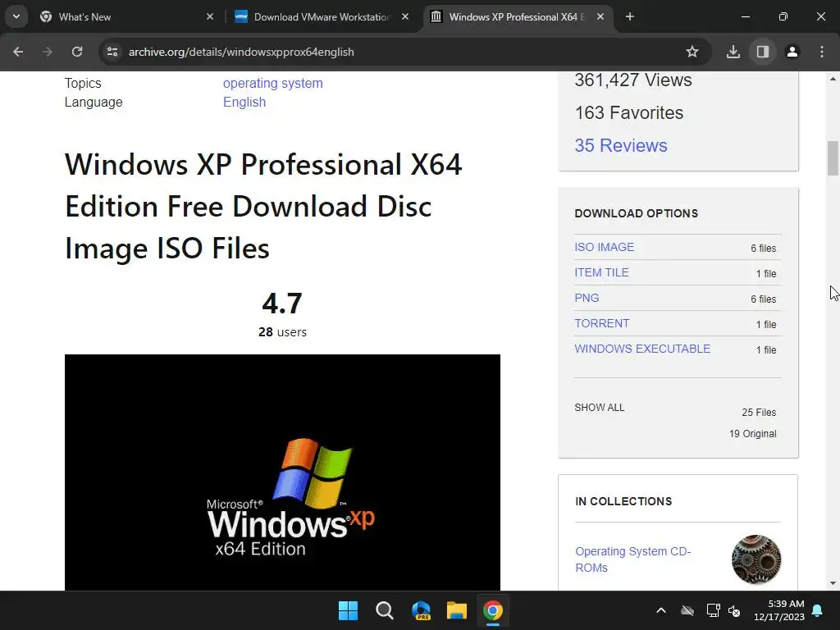The image size is (840, 630).
Task: Open a new tab with plus icon
Action: click(630, 17)
